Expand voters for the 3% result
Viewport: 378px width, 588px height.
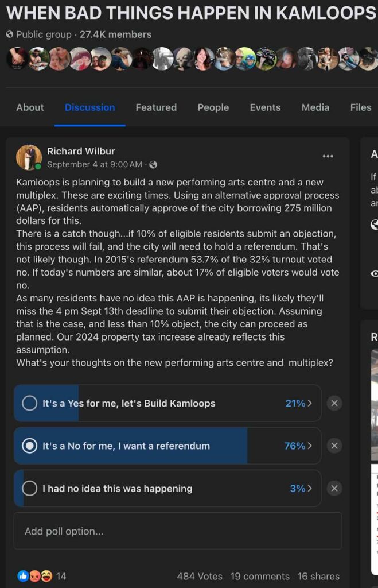301,489
